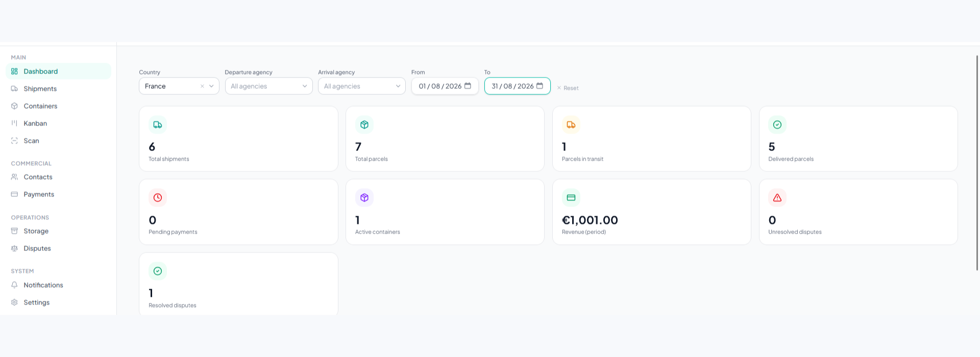Click the "Resolved disputes" label
Screen dimensions: 980x357
pyautogui.click(x=173, y=305)
